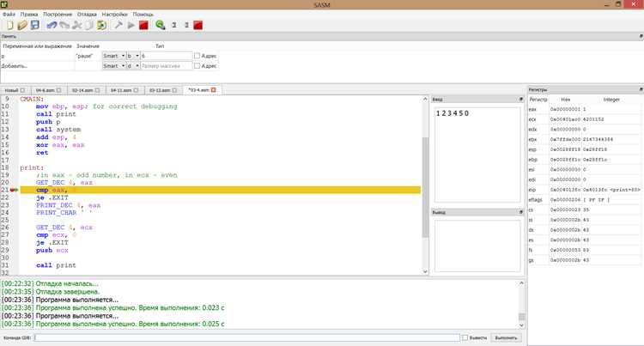Image resolution: width=644 pixels, height=346 pixels.
Task: Click the Добавить... cell to add a watch
Action: pos(37,65)
